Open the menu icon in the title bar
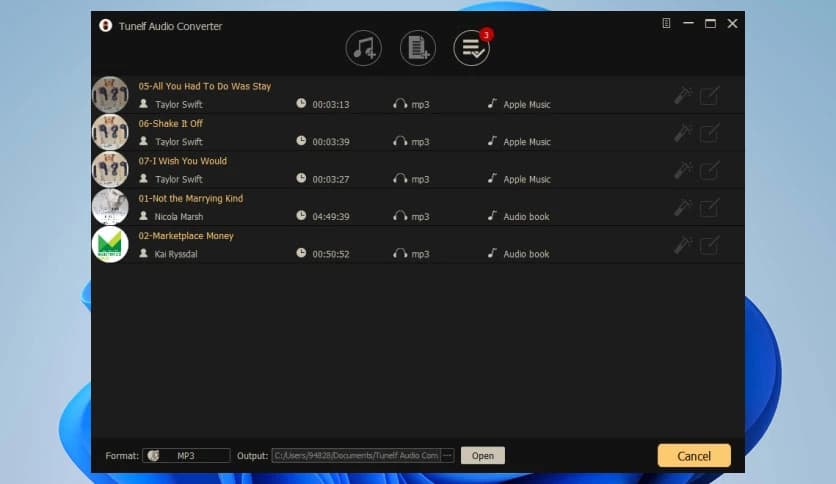The width and height of the screenshot is (836, 484). click(666, 23)
